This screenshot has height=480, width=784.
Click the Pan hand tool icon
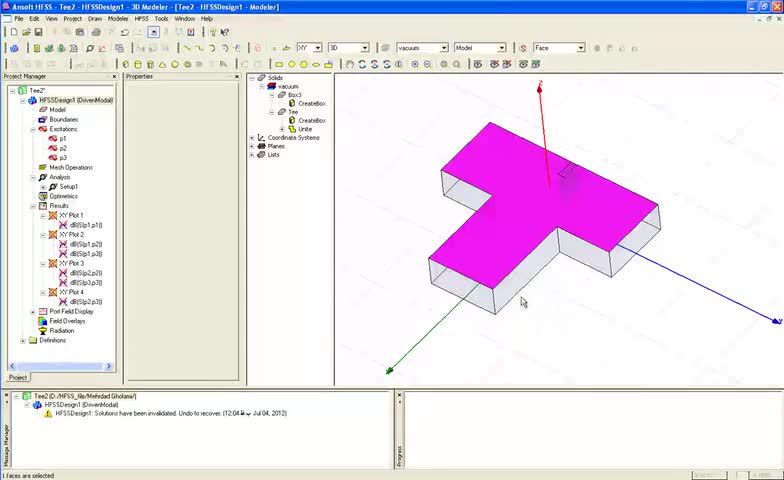tap(350, 64)
